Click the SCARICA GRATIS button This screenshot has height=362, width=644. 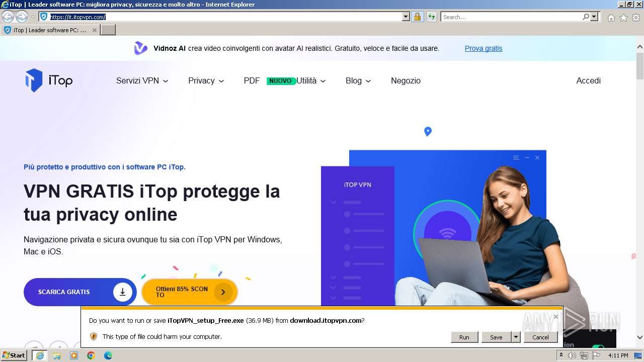click(x=80, y=292)
